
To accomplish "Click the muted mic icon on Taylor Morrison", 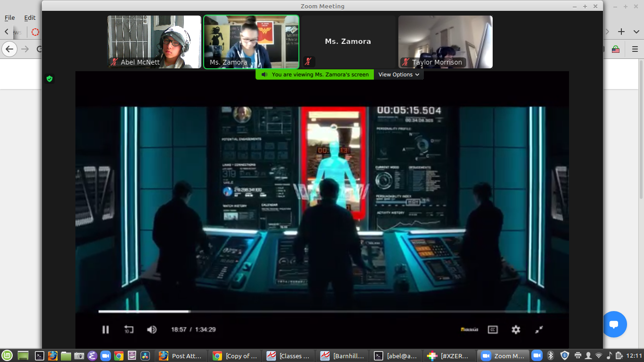I will (405, 62).
